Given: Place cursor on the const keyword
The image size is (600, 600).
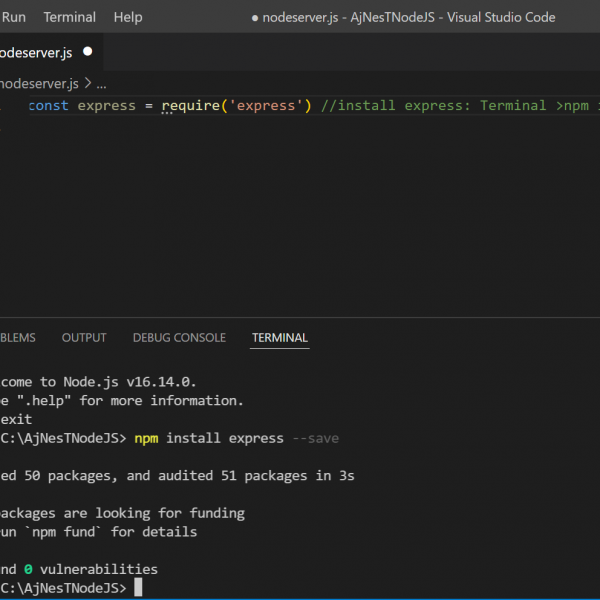Looking at the screenshot, I should point(49,105).
